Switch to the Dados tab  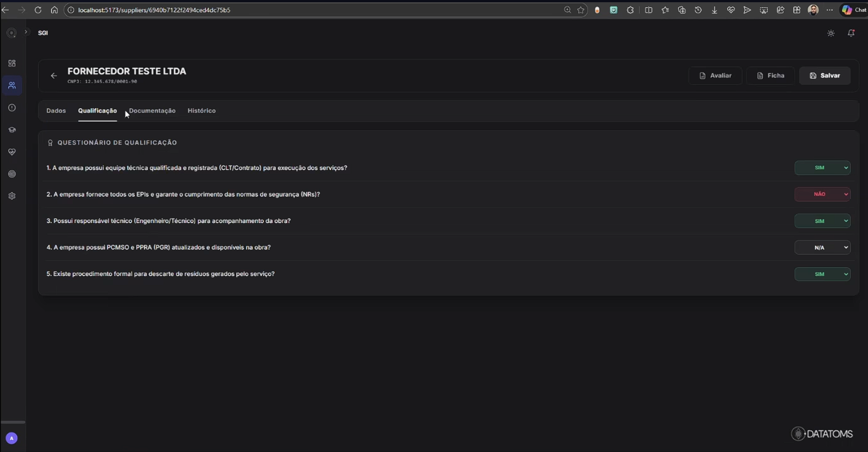click(56, 111)
